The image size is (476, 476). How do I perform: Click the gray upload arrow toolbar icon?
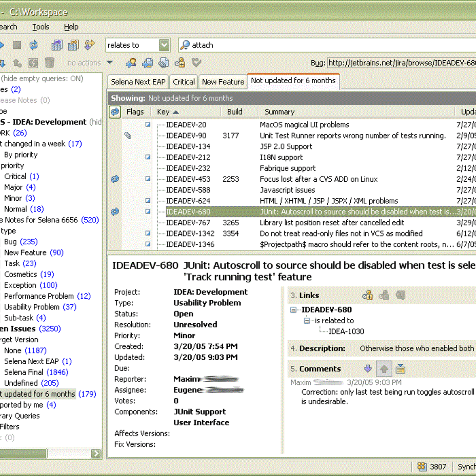click(17, 63)
